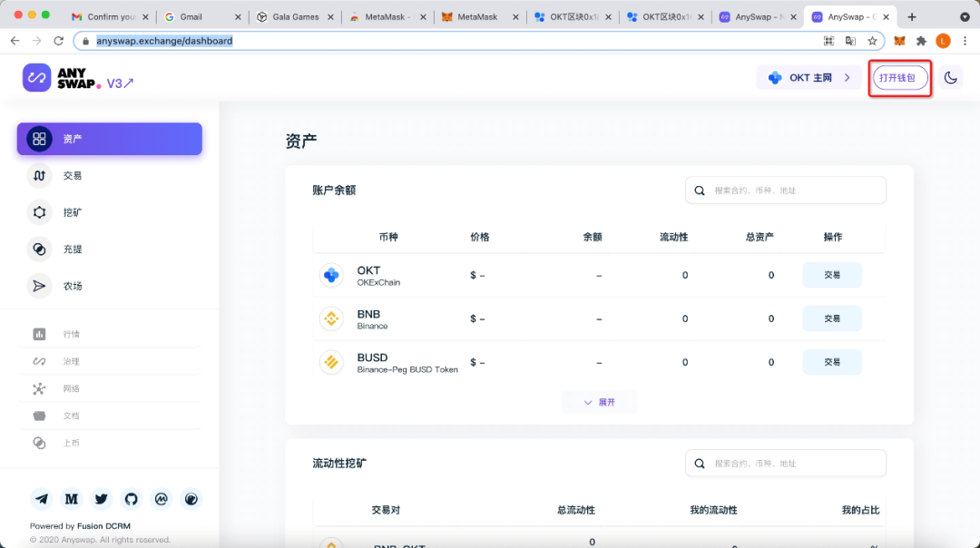Open the tab search dropdown arrow
The image size is (980, 548).
(965, 17)
